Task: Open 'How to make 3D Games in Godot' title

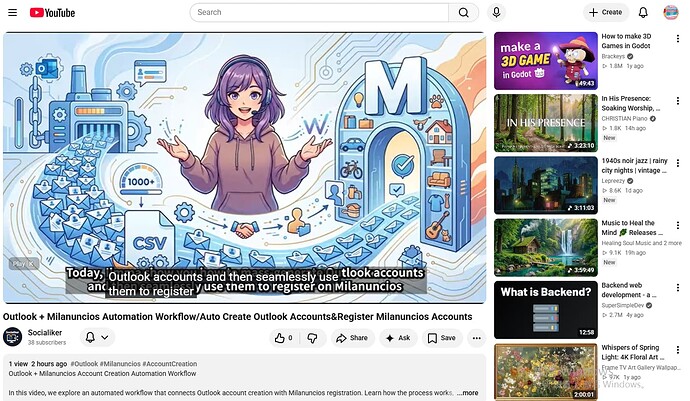Action: 626,41
